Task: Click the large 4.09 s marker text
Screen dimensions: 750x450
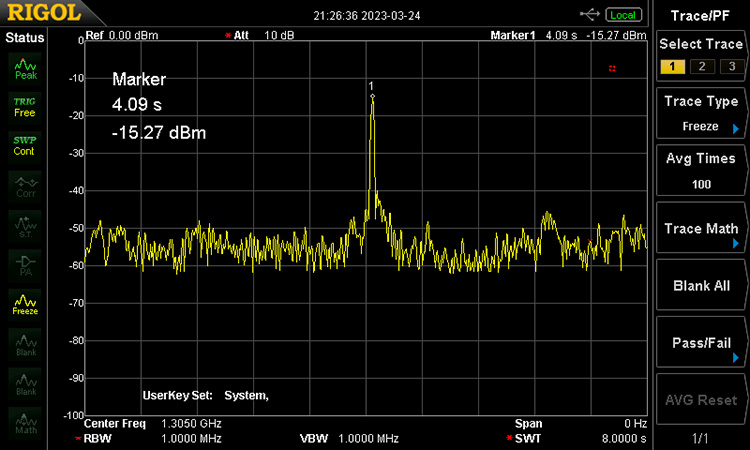Action: coord(137,104)
